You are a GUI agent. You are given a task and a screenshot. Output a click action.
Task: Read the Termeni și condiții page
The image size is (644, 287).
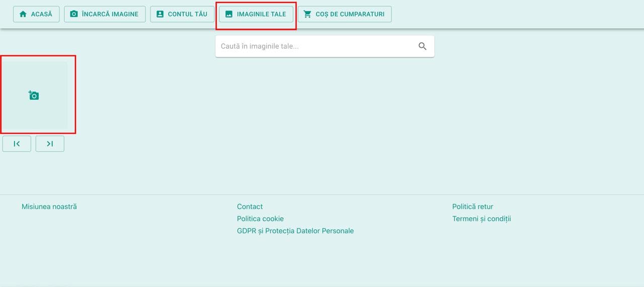481,219
